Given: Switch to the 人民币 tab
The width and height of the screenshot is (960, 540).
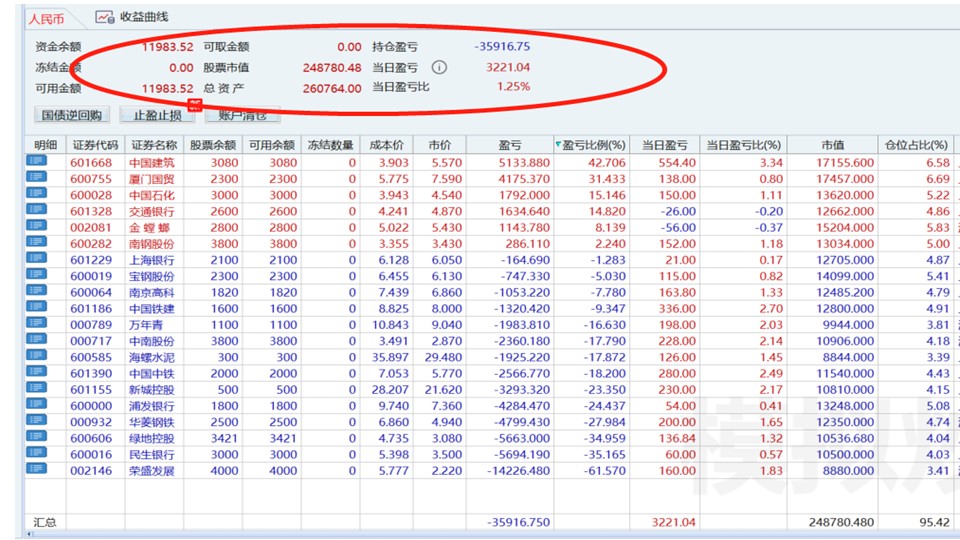Looking at the screenshot, I should (x=47, y=19).
